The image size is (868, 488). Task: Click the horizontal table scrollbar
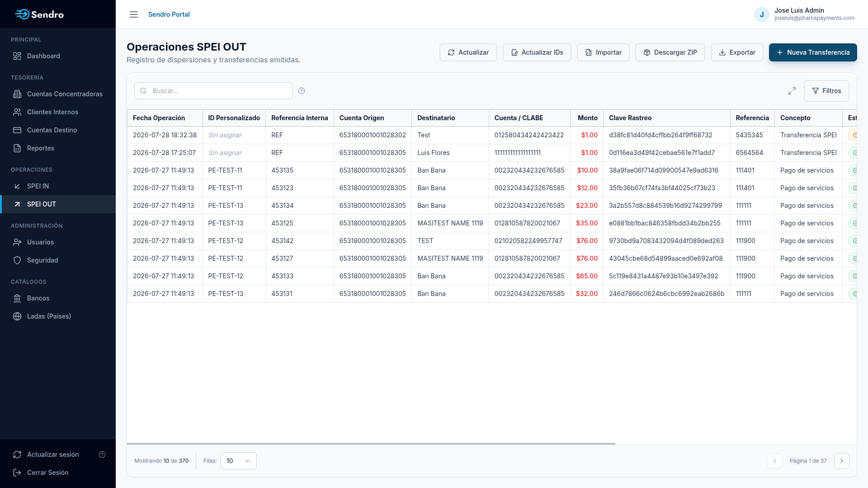tap(371, 444)
